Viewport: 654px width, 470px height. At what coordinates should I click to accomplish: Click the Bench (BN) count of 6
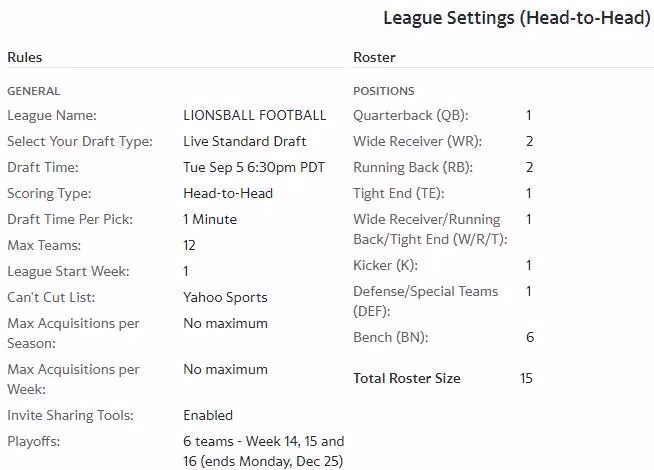click(530, 337)
